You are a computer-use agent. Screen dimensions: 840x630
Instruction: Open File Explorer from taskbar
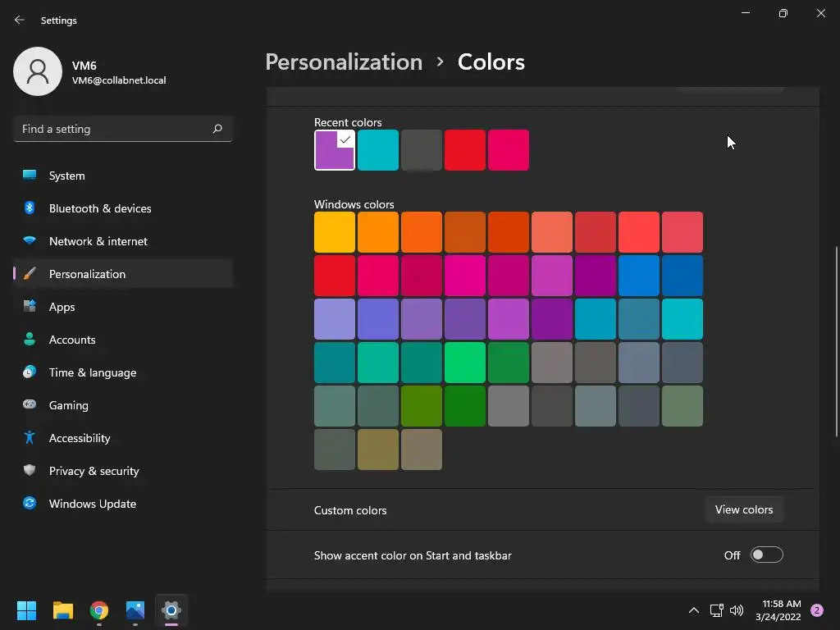(x=63, y=610)
